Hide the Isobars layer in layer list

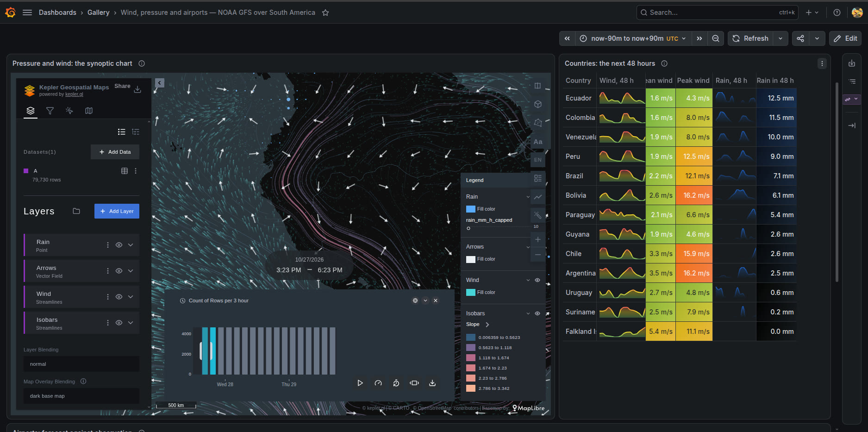tap(119, 323)
